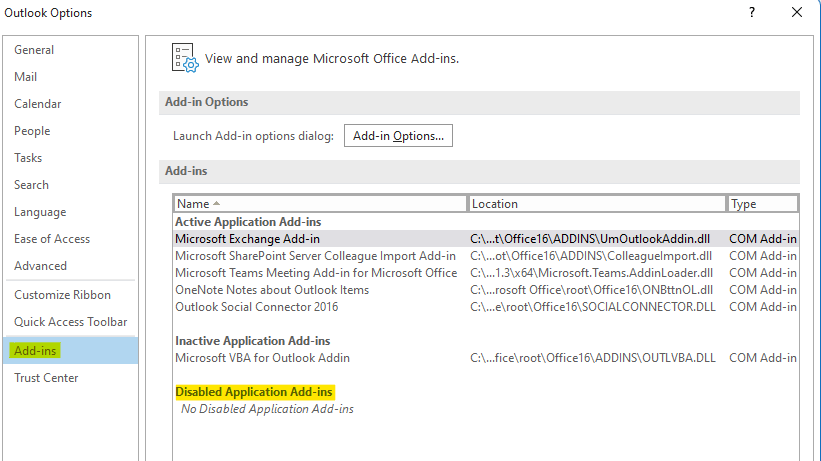The image size is (821, 461).
Task: Select Microsoft Exchange Add-in row
Action: tap(485, 239)
